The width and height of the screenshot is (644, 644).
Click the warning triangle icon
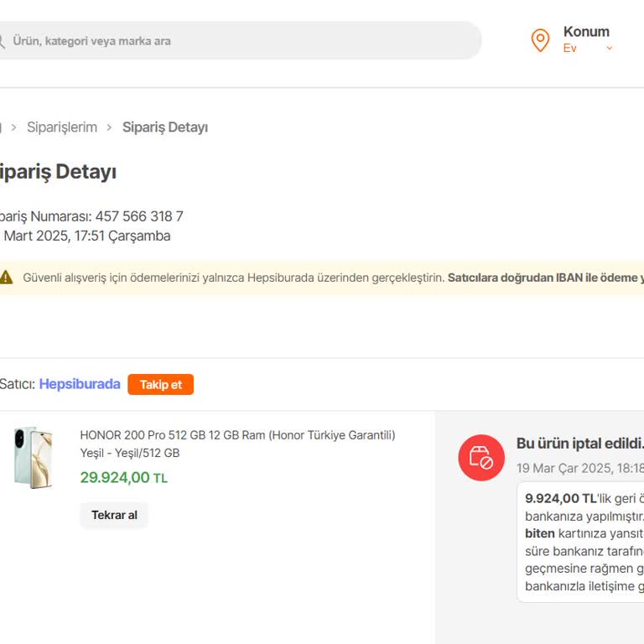6,278
